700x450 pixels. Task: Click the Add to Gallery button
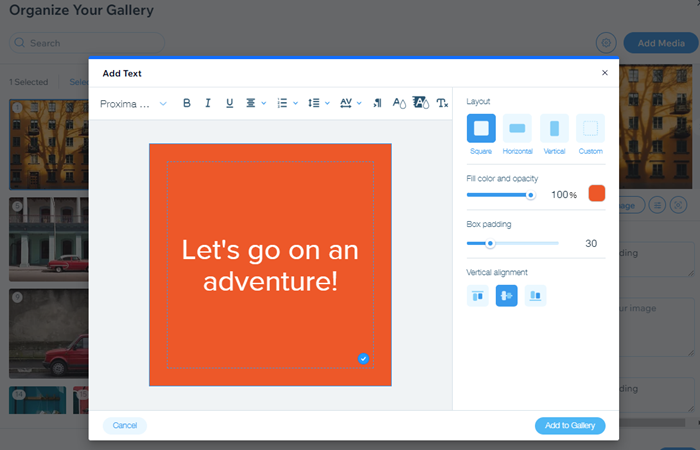[x=570, y=425]
